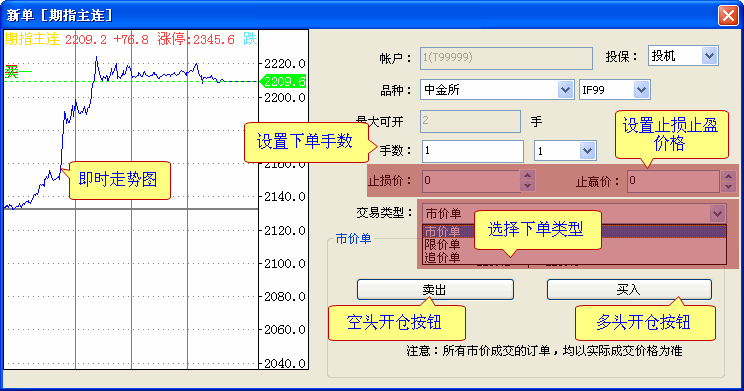Click the 市价单 group box title
Image resolution: width=744 pixels, height=391 pixels.
pos(353,239)
